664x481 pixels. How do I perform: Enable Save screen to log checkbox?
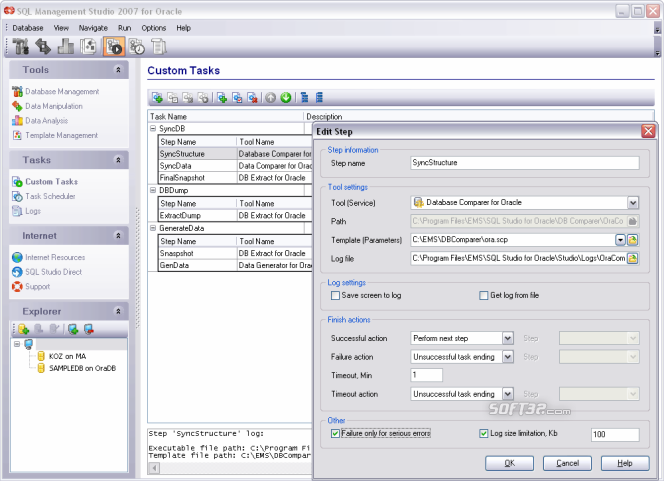click(x=335, y=296)
